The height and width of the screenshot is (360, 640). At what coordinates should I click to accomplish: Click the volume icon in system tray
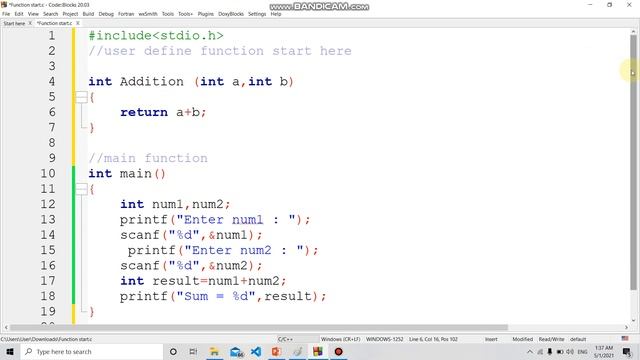coord(570,351)
